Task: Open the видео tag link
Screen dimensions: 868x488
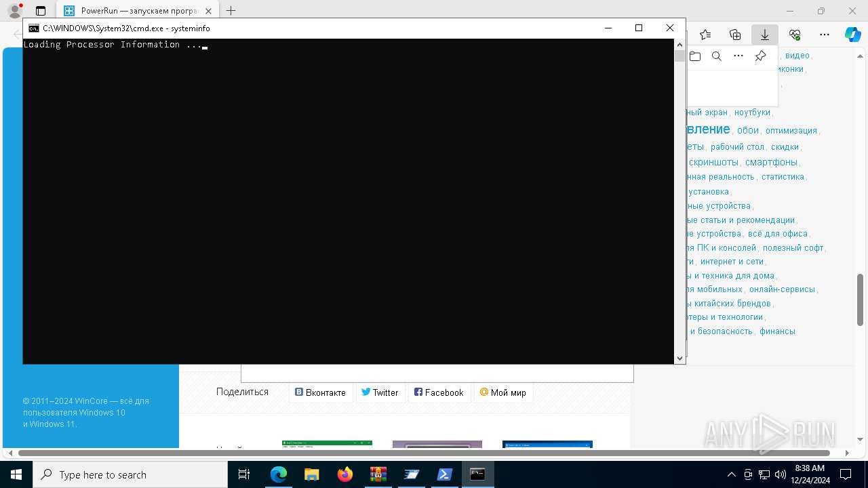Action: click(797, 56)
